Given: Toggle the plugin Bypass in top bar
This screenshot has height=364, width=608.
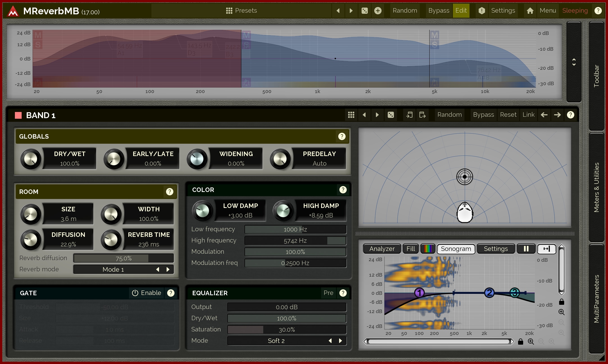Looking at the screenshot, I should (x=439, y=11).
